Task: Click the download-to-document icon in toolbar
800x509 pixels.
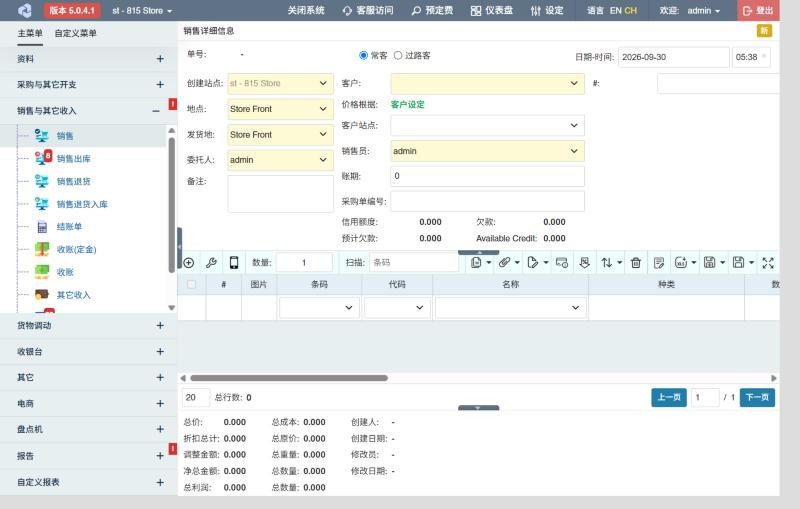Action: (585, 263)
